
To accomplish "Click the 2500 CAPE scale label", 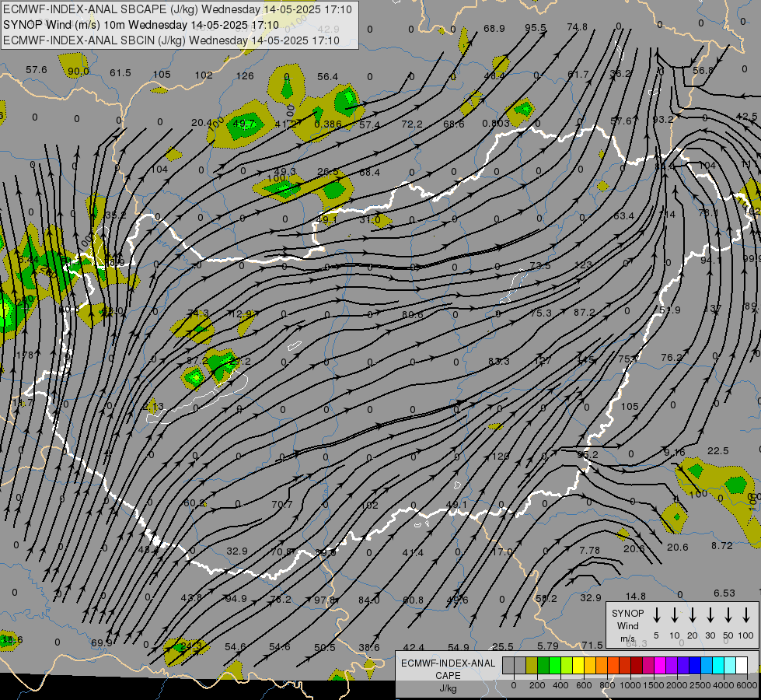I will (700, 685).
